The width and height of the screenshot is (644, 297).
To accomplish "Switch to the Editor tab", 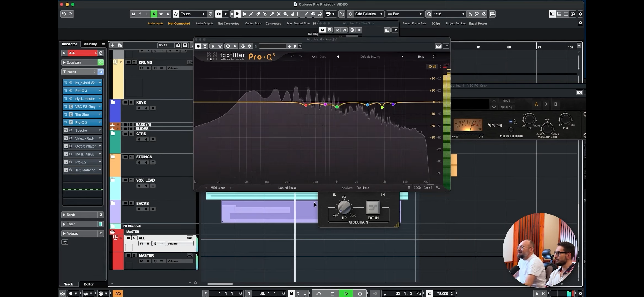I will 89,284.
